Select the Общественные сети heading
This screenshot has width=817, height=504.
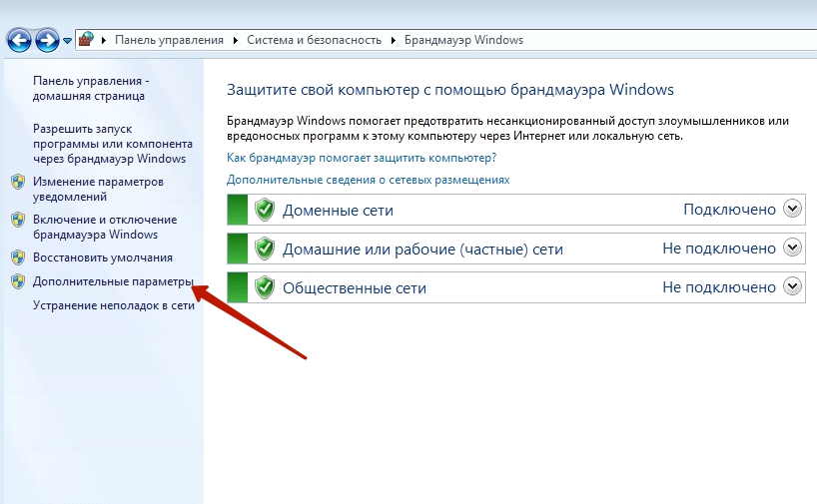point(355,287)
